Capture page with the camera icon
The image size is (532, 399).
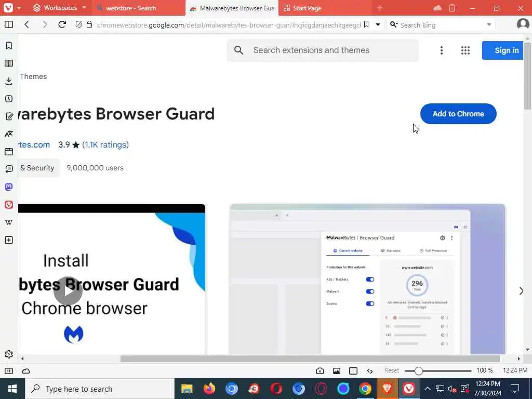320,371
